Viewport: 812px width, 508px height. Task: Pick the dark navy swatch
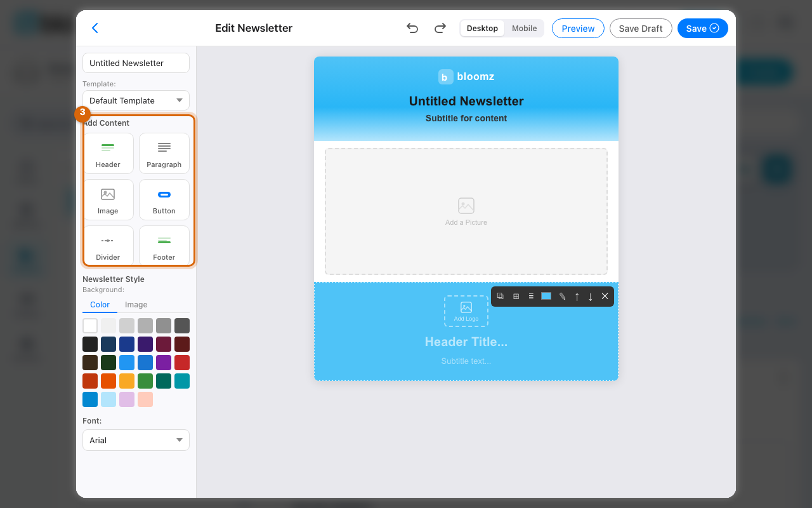pos(108,344)
